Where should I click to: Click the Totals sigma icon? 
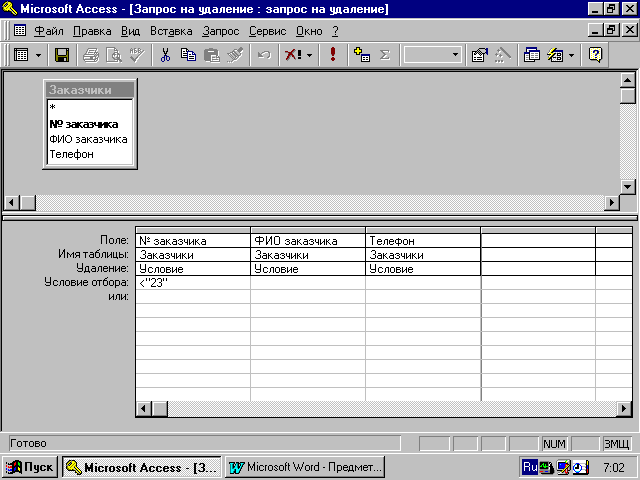385,55
